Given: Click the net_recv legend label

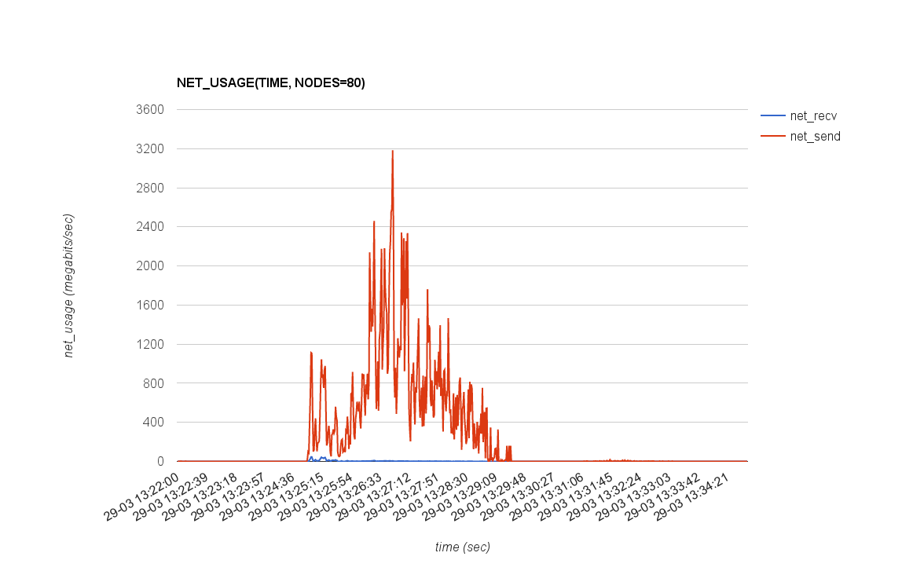Looking at the screenshot, I should coord(808,115).
